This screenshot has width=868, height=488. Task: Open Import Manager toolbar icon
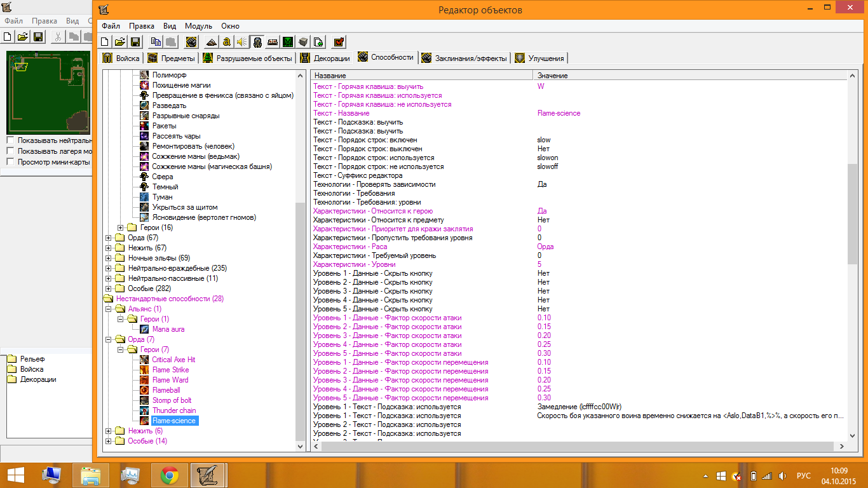point(318,42)
